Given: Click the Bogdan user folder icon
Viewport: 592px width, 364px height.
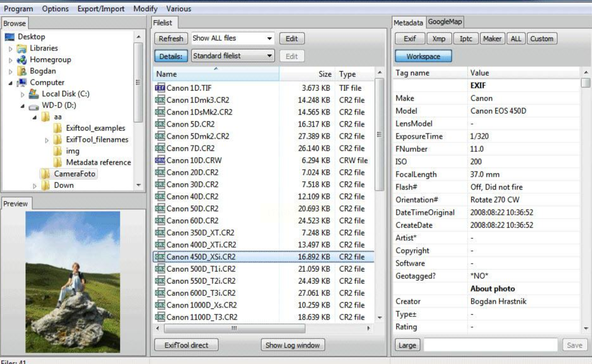Looking at the screenshot, I should (x=22, y=71).
